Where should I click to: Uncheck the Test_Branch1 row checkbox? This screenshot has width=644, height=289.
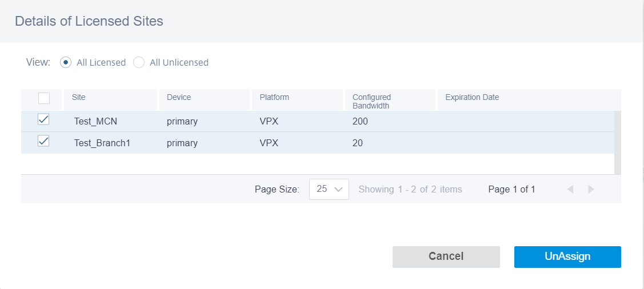pos(43,141)
